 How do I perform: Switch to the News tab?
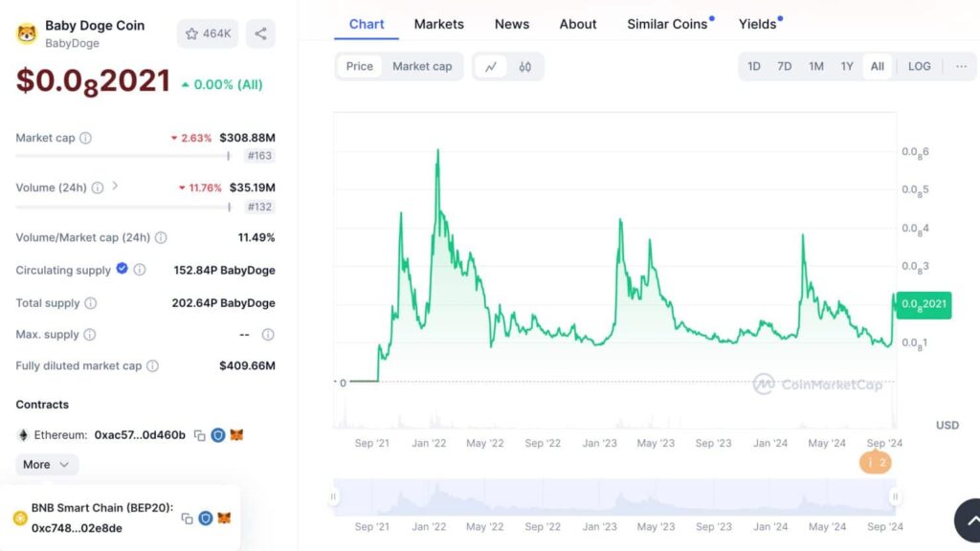[x=512, y=24]
